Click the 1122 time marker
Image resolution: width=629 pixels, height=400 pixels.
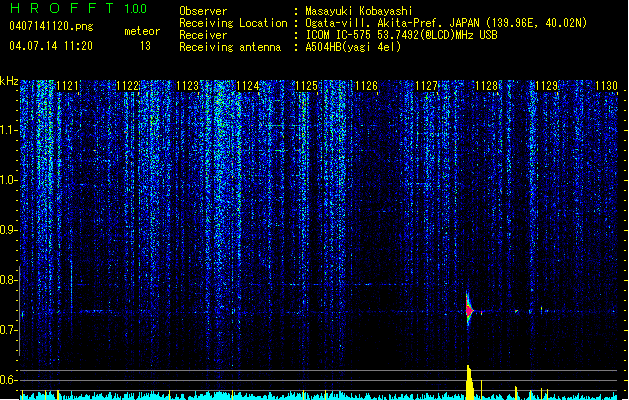pyautogui.click(x=128, y=86)
